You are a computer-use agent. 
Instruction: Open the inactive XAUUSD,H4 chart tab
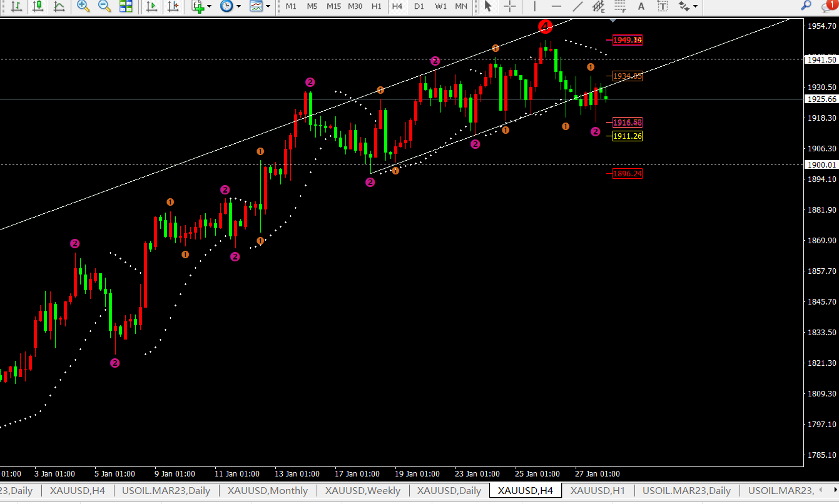[x=78, y=491]
